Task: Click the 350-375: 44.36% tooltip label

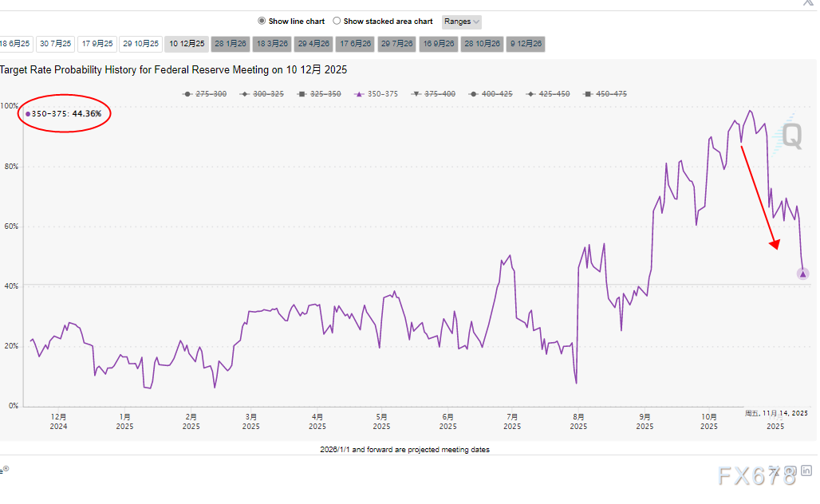Action: click(66, 114)
